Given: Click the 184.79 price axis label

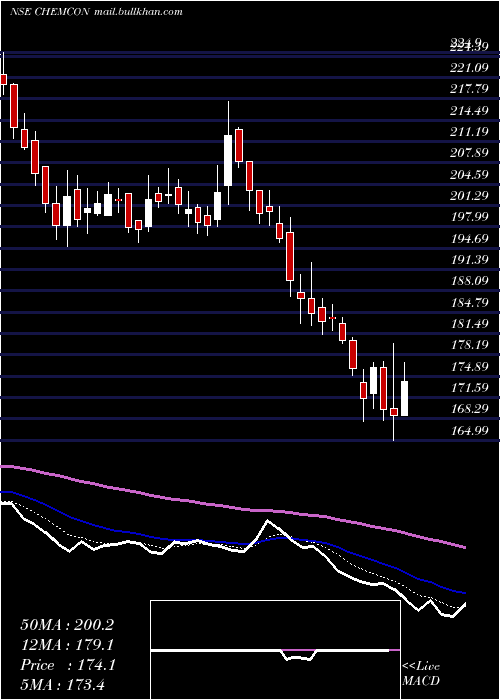Looking at the screenshot, I should tap(469, 303).
